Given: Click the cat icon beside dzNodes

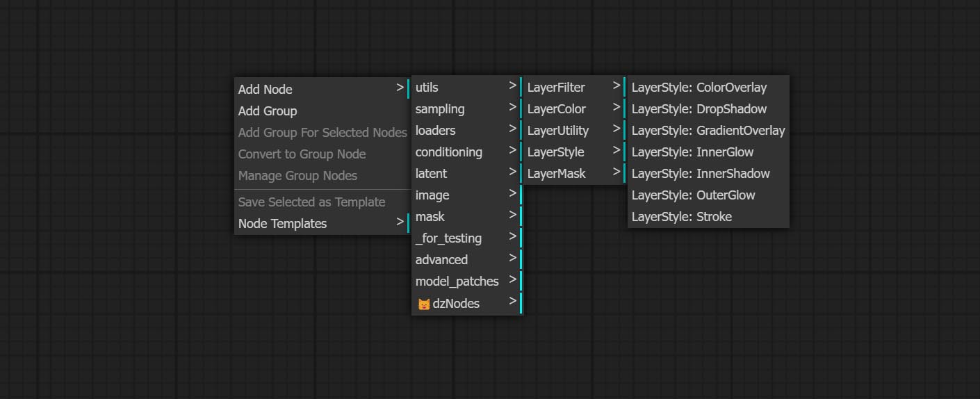Looking at the screenshot, I should pyautogui.click(x=423, y=304).
